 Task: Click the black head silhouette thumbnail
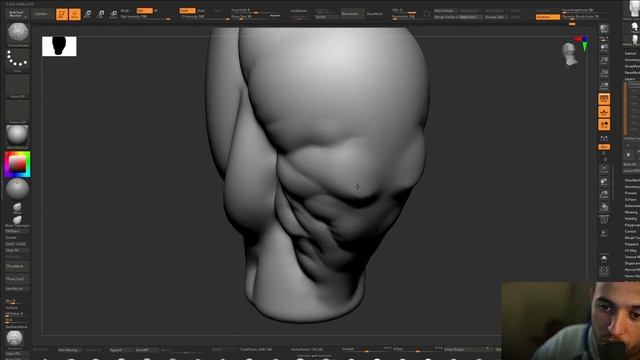59,46
